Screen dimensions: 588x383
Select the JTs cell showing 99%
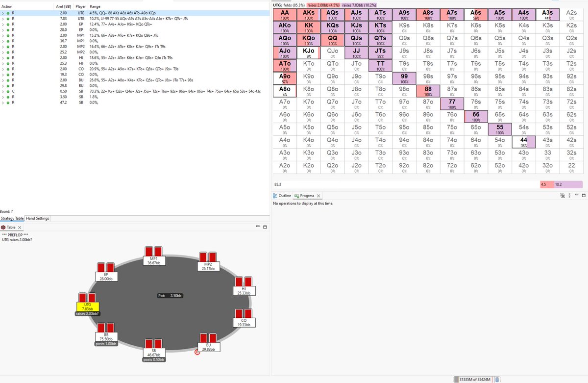(x=380, y=52)
